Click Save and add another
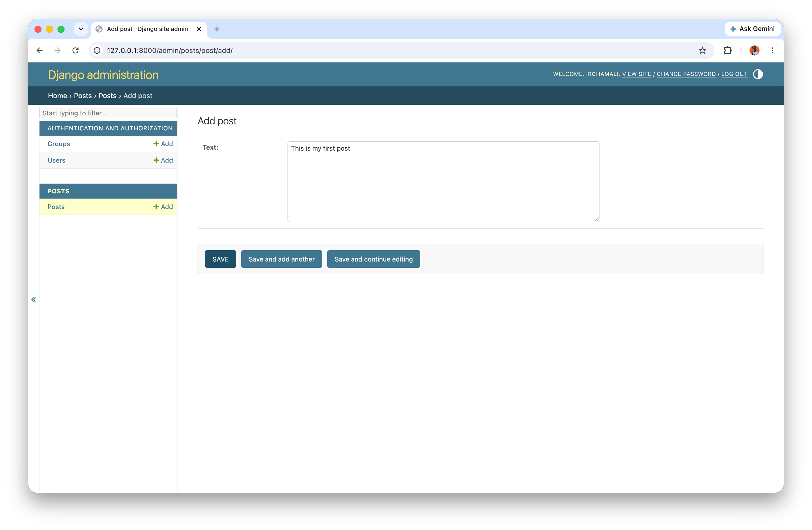Viewport: 812px width, 530px height. click(281, 259)
